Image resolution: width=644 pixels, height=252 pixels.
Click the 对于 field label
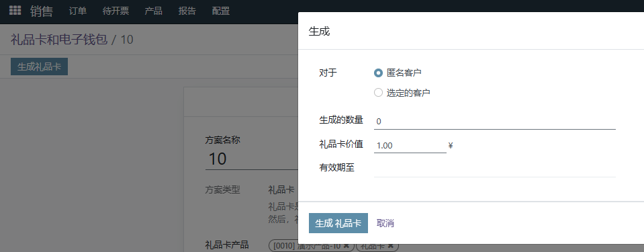(328, 73)
